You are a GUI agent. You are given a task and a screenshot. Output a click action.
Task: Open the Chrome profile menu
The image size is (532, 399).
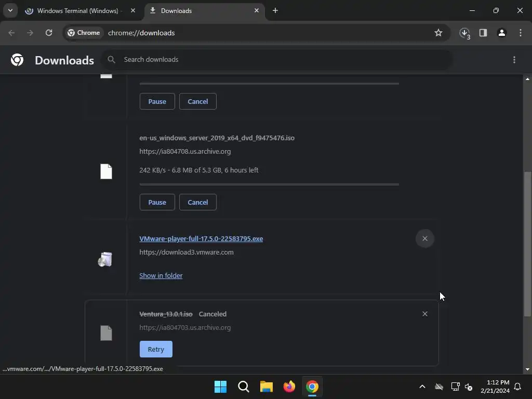click(502, 33)
